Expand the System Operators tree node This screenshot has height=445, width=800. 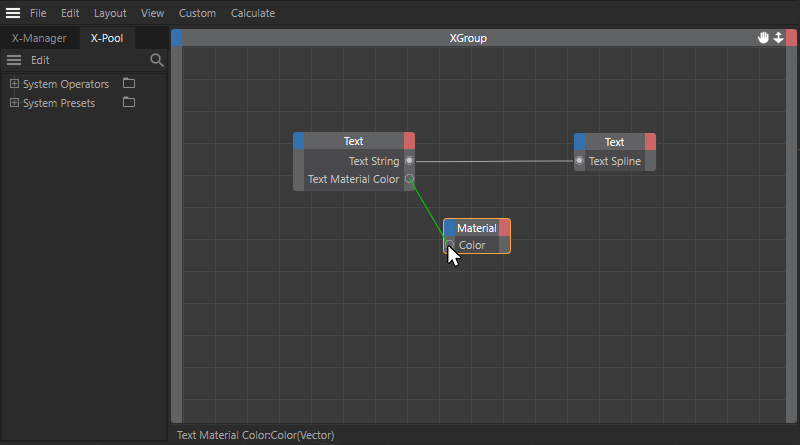(x=14, y=84)
